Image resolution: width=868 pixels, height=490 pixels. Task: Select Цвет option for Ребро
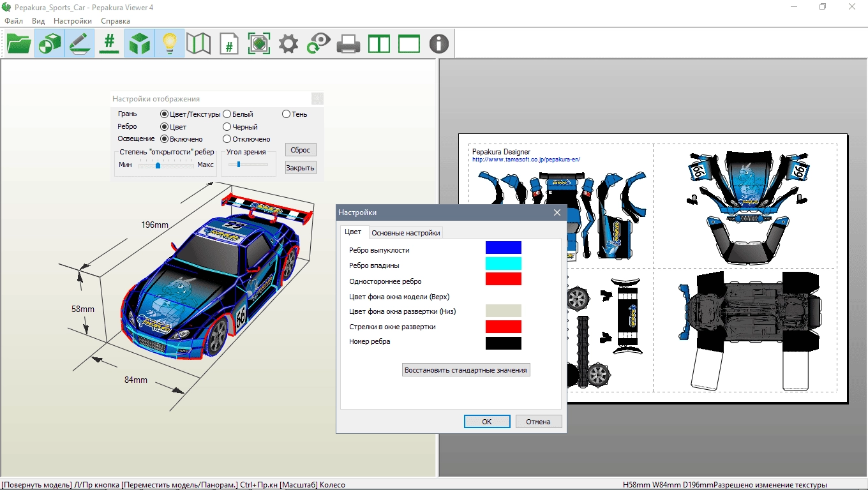click(173, 127)
